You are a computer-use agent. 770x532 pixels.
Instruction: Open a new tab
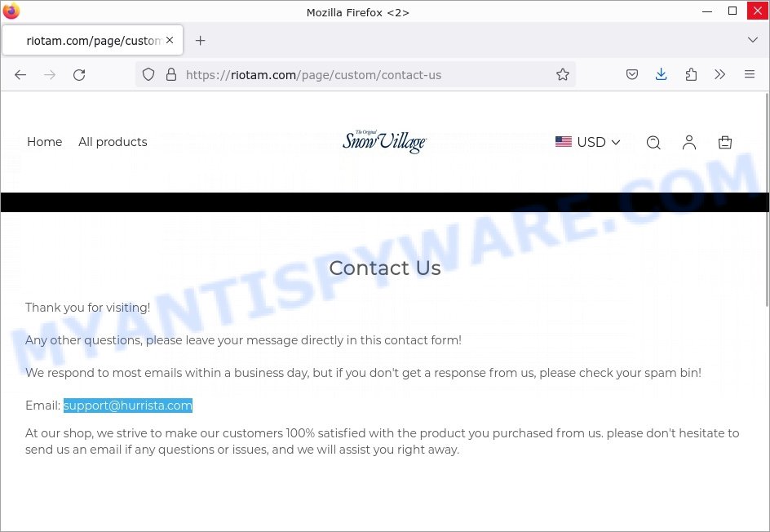click(x=200, y=40)
